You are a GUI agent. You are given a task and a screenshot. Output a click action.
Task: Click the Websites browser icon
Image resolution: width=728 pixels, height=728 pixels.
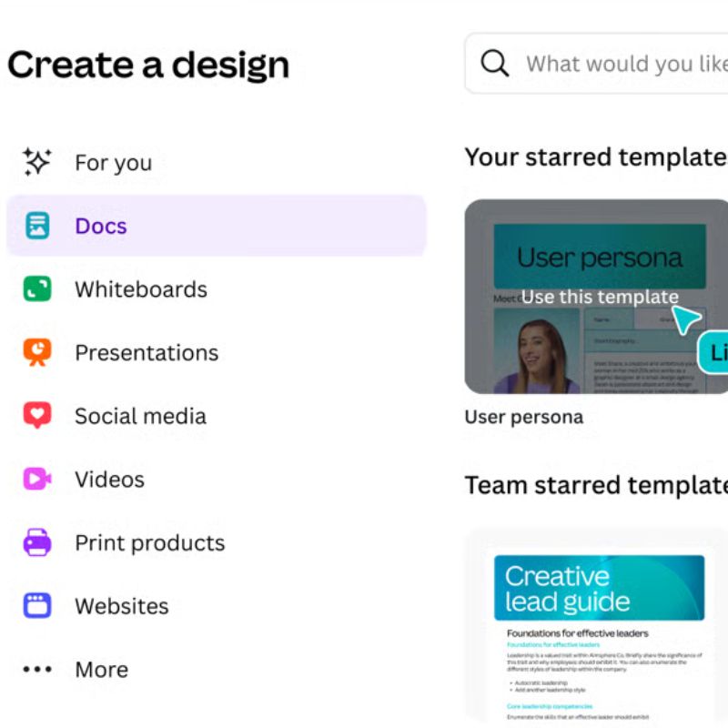37,606
